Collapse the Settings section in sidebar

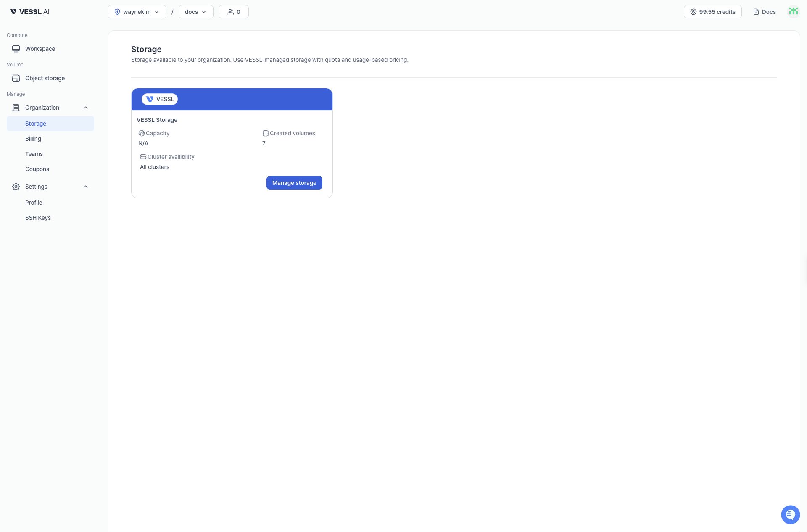(x=85, y=187)
